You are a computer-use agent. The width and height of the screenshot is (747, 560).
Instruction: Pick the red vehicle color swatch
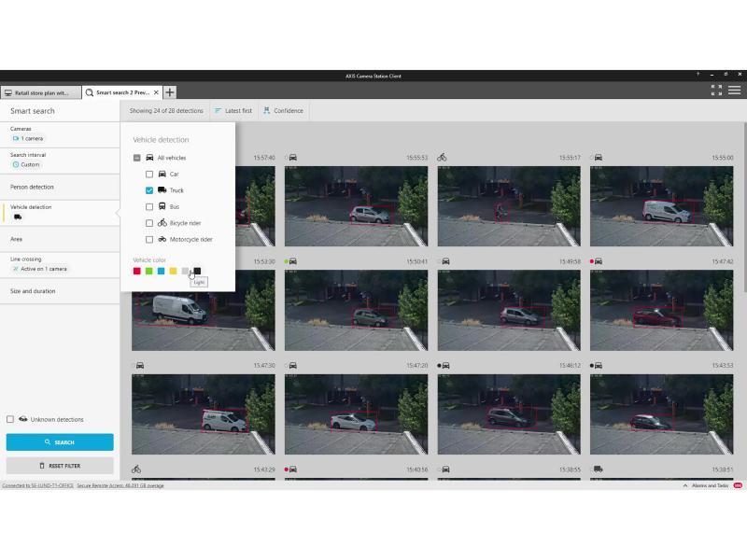(x=137, y=272)
